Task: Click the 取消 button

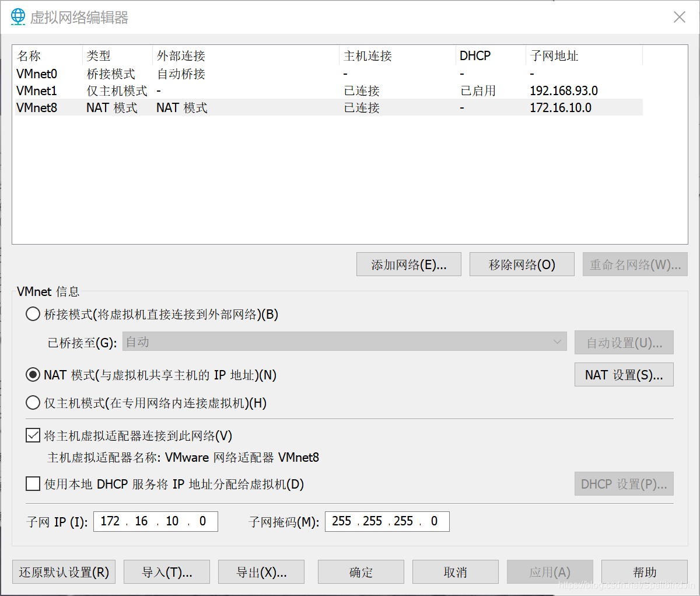Action: point(456,572)
